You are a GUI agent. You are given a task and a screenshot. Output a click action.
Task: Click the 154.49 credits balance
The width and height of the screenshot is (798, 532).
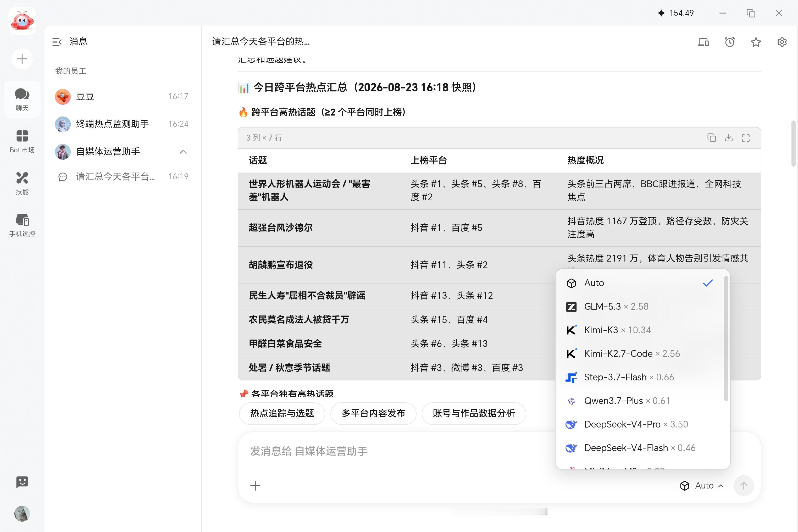click(x=675, y=13)
